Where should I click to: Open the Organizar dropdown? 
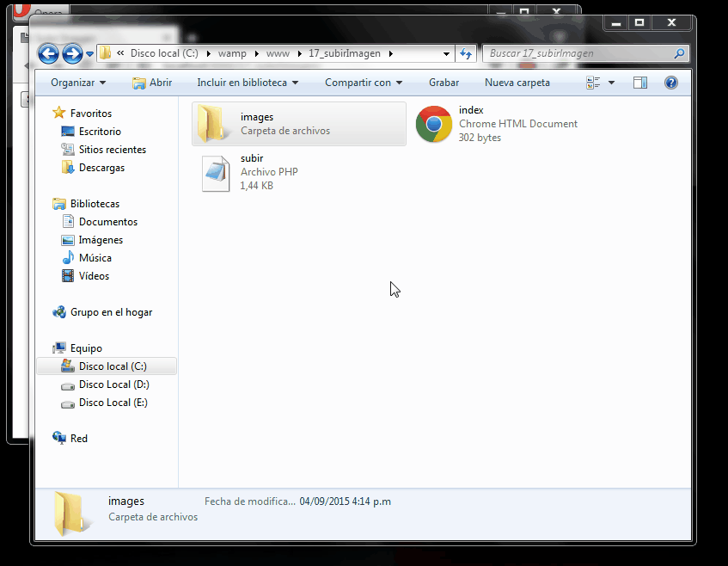click(x=76, y=83)
